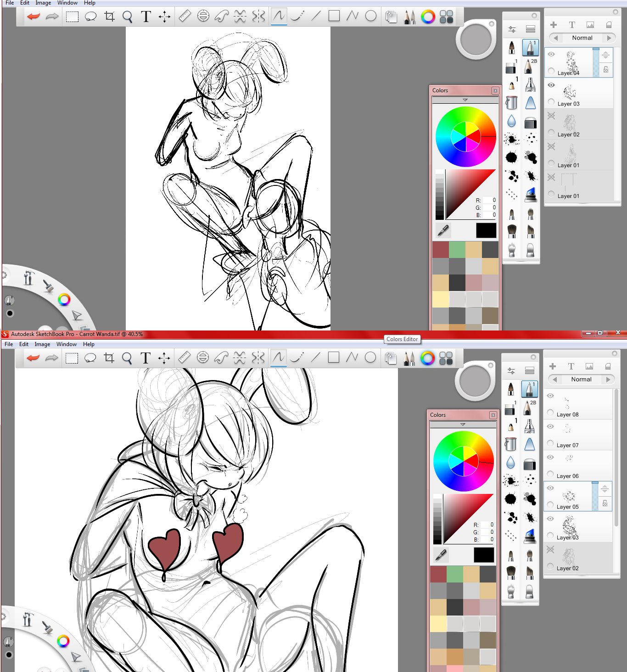The height and width of the screenshot is (672, 627).
Task: Expand the Colors panel triangle in Carrot Wanda window
Action: (x=463, y=425)
